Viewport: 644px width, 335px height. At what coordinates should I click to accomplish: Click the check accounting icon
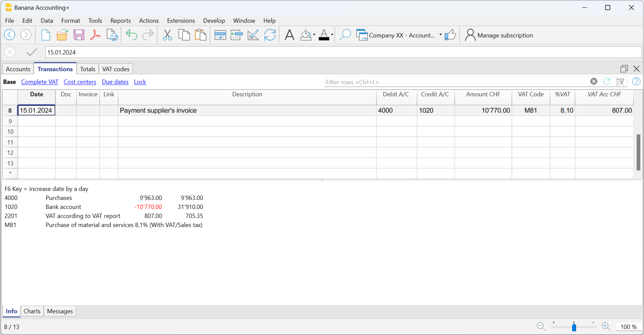pos(253,35)
